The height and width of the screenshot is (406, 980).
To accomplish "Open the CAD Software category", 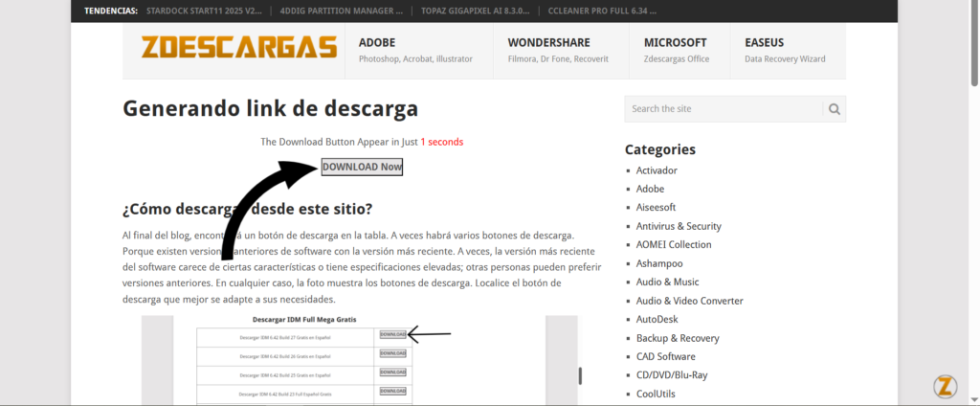I will [x=666, y=356].
